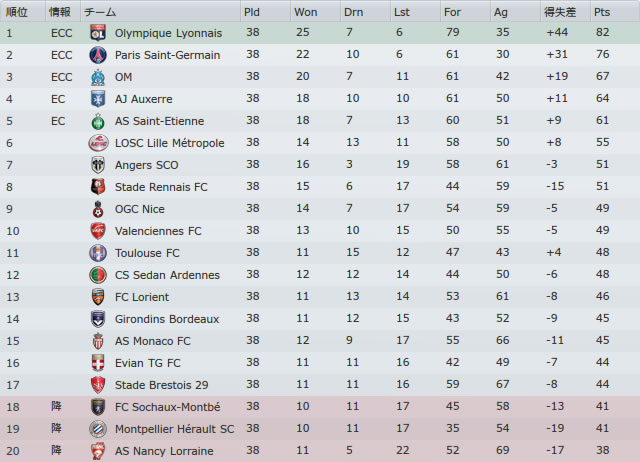Click the Montpellier Hérault SC badge

pos(98,429)
